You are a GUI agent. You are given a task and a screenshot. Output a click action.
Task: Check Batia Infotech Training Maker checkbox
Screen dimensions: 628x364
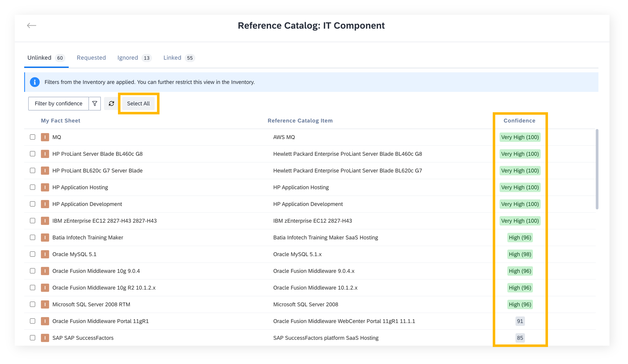33,238
